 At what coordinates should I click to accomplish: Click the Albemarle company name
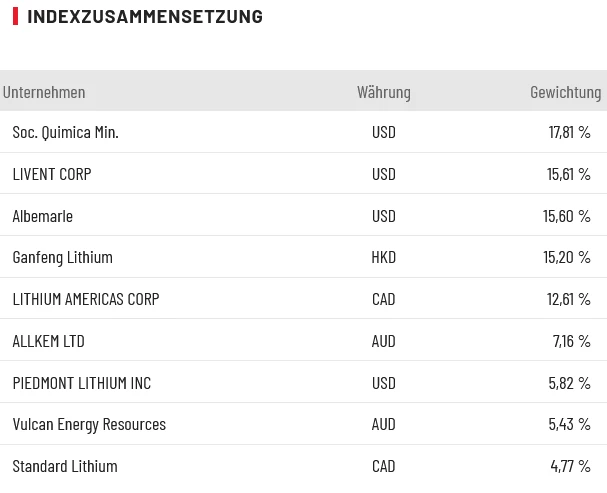42,216
